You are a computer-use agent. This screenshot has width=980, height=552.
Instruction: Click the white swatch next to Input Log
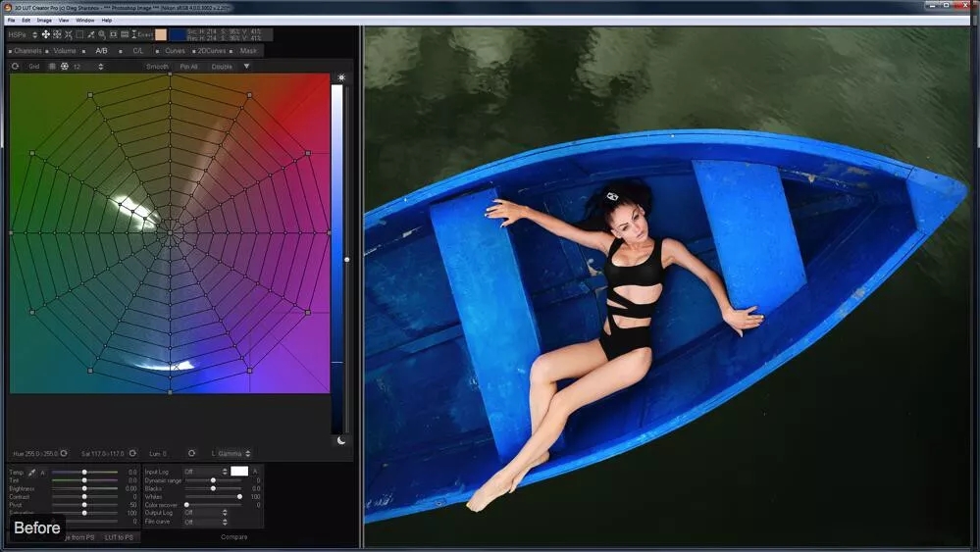pyautogui.click(x=239, y=471)
